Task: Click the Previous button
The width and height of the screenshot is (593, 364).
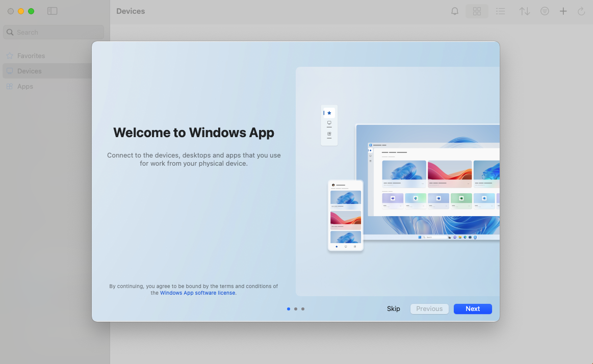Action: tap(429, 309)
